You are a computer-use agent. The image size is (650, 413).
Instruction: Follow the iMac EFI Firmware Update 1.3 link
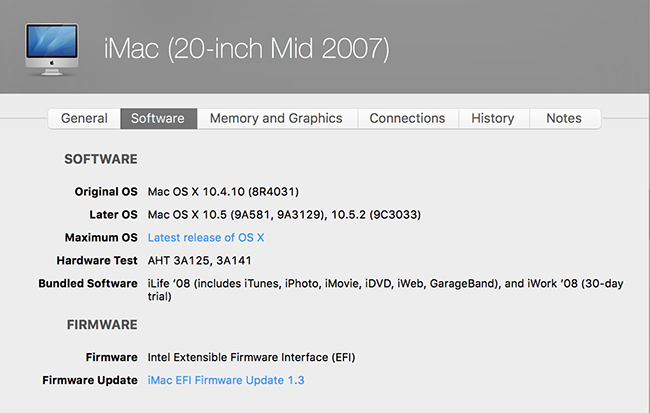pos(226,380)
